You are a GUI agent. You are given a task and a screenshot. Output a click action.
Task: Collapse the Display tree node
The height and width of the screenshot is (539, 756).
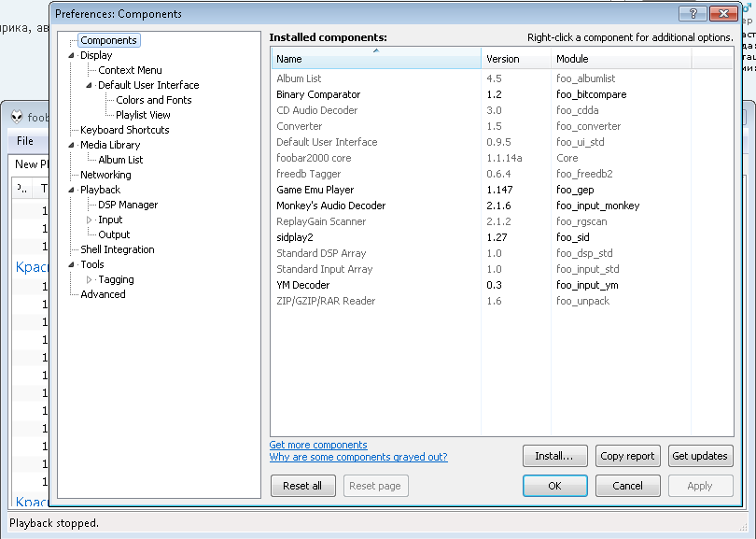(x=72, y=56)
